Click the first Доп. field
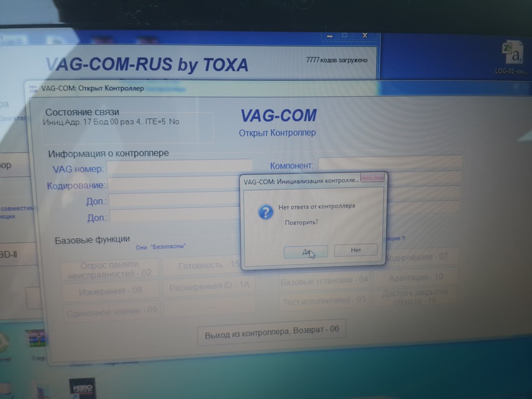Viewport: 532px width, 399px height. click(x=175, y=200)
